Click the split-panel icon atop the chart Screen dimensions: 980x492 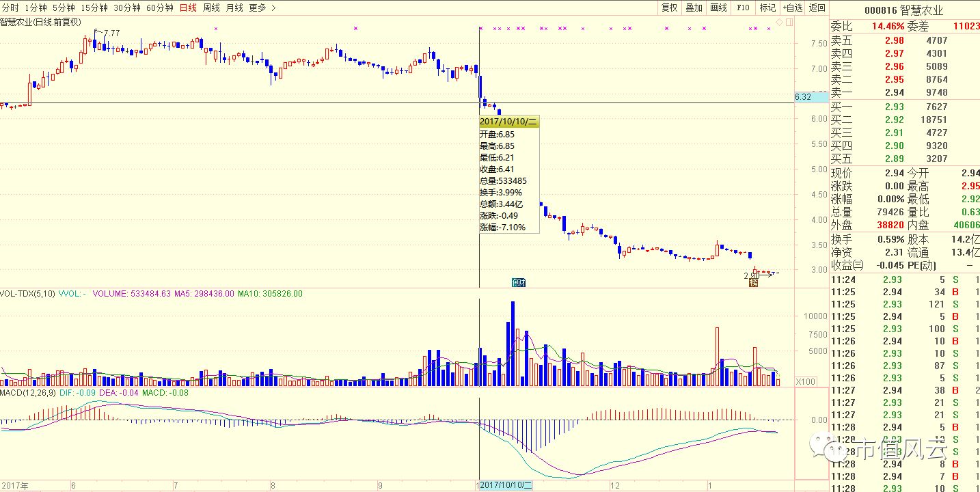[x=789, y=23]
